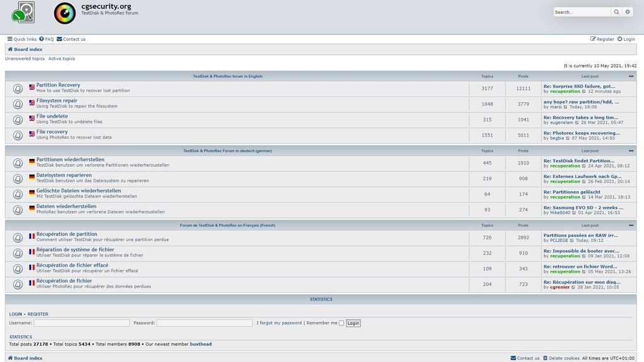
Task: Click the Filesystem repair unread-topics icon
Action: coord(18,104)
